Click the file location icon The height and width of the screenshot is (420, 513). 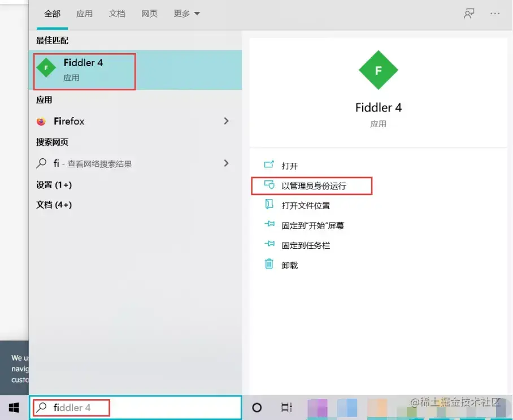click(x=269, y=204)
